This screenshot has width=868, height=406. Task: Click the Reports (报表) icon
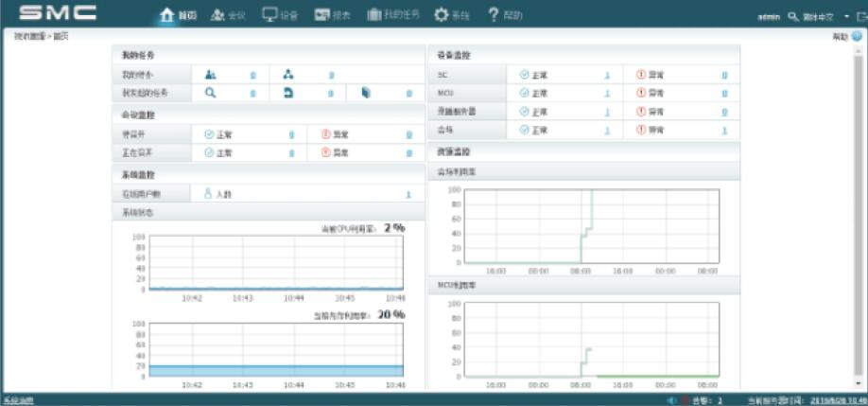coord(321,15)
